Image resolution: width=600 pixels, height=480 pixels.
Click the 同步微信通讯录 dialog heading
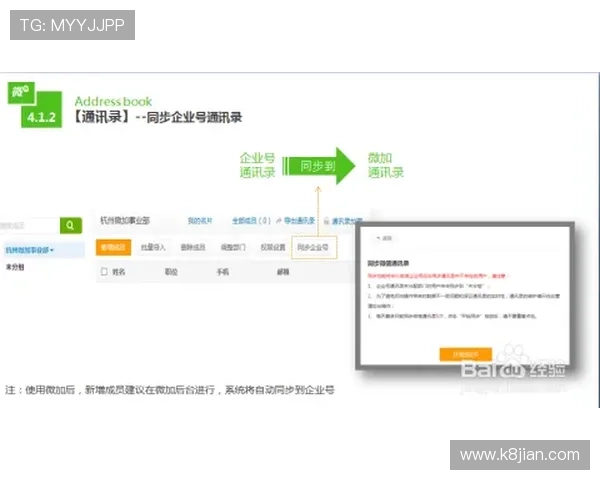point(388,263)
